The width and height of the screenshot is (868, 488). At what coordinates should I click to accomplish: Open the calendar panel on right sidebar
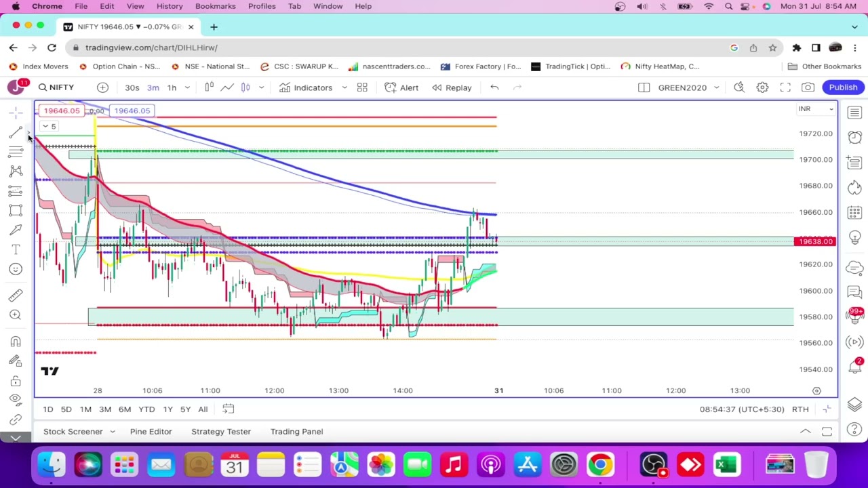pos(854,213)
